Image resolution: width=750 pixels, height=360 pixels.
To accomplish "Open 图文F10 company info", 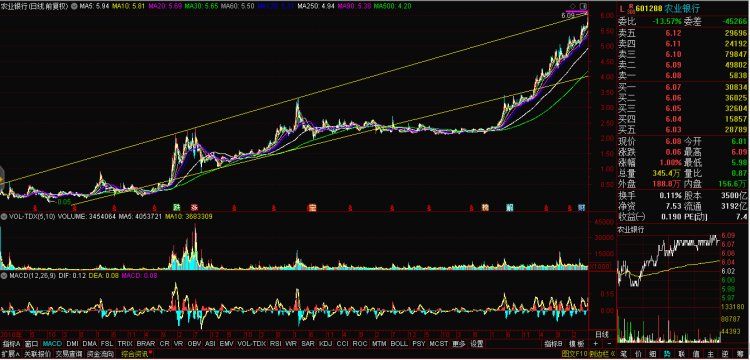I will (x=574, y=354).
